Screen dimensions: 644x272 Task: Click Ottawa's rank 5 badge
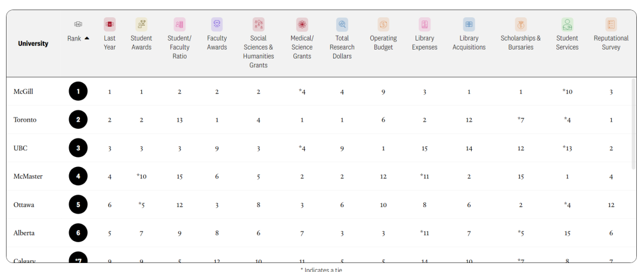(x=78, y=205)
